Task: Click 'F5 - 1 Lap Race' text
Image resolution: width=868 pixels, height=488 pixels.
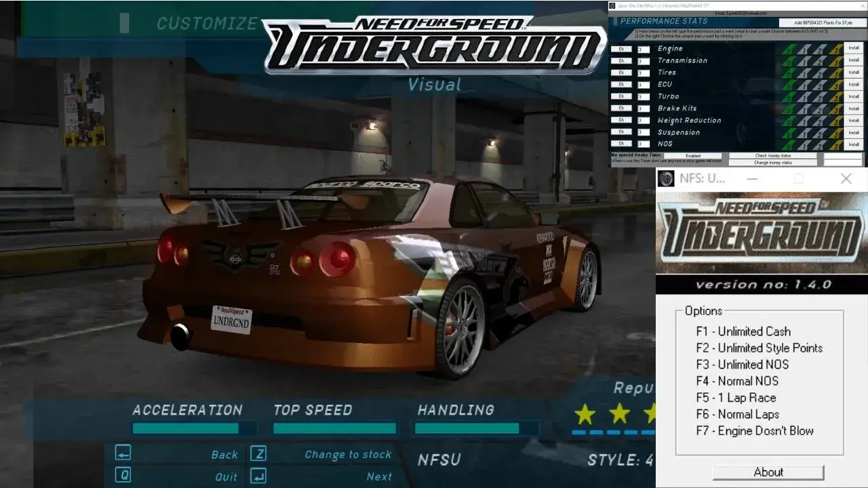Action: [x=736, y=398]
